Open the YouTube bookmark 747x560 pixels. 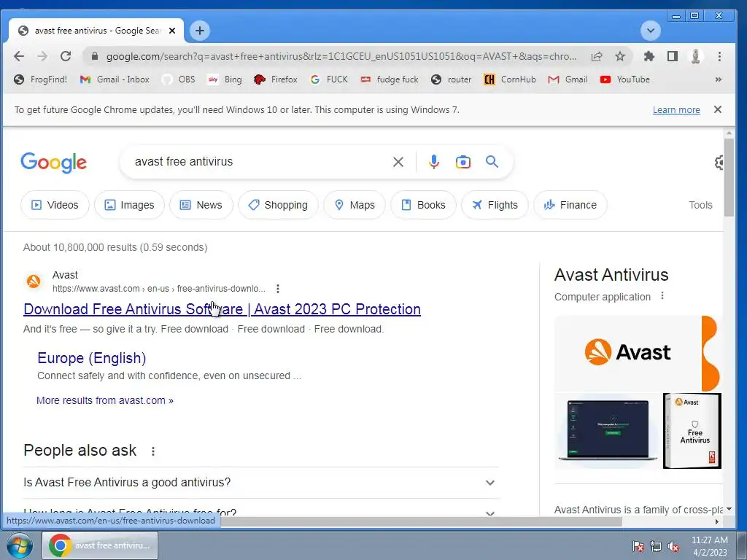tap(624, 79)
